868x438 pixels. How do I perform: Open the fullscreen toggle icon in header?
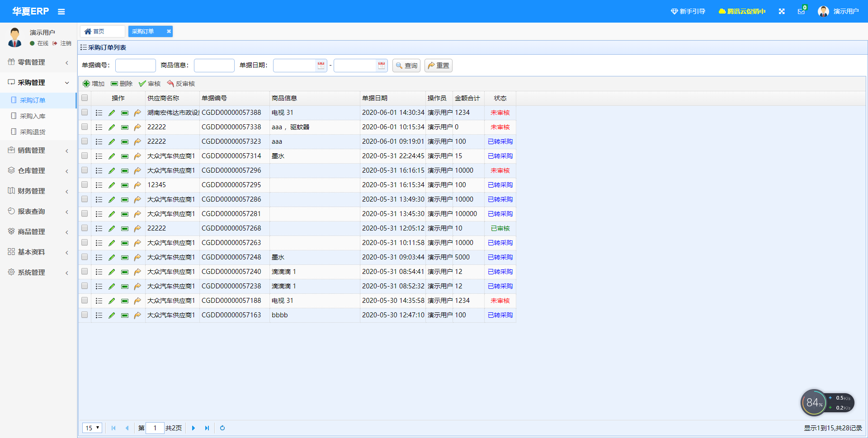[x=781, y=11]
